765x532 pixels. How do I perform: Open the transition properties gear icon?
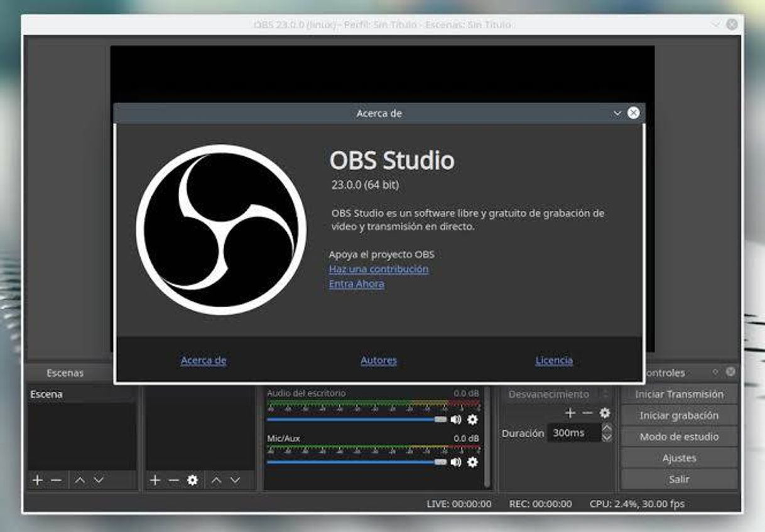pyautogui.click(x=605, y=413)
